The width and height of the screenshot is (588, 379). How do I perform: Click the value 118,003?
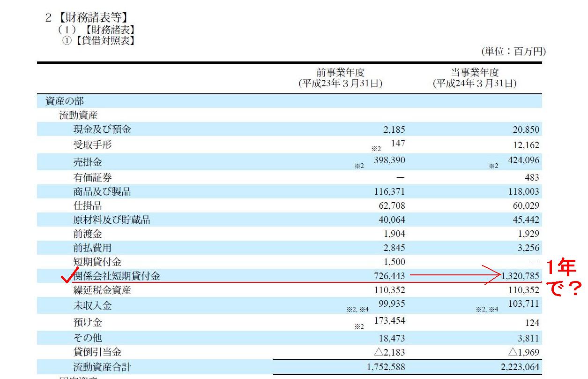[524, 191]
